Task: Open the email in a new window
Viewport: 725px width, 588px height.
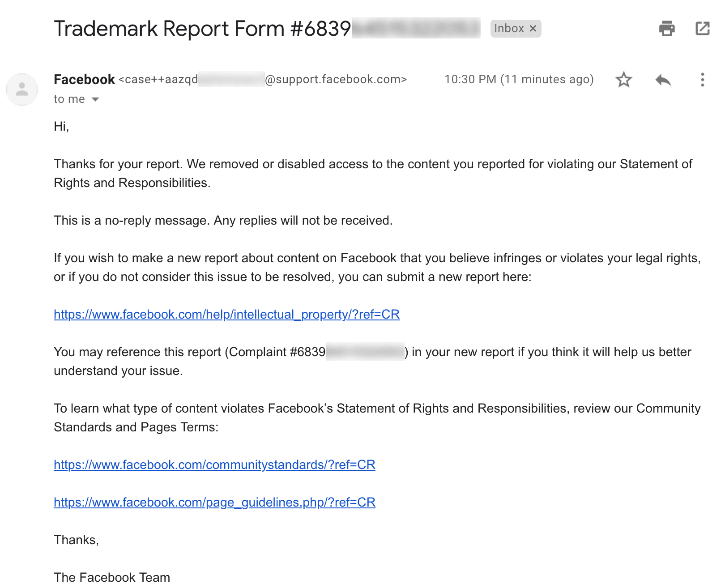Action: tap(702, 29)
